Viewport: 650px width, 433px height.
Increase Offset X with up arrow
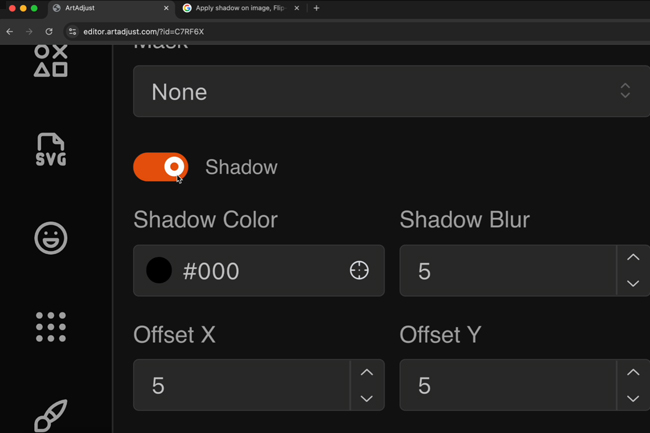[366, 372]
